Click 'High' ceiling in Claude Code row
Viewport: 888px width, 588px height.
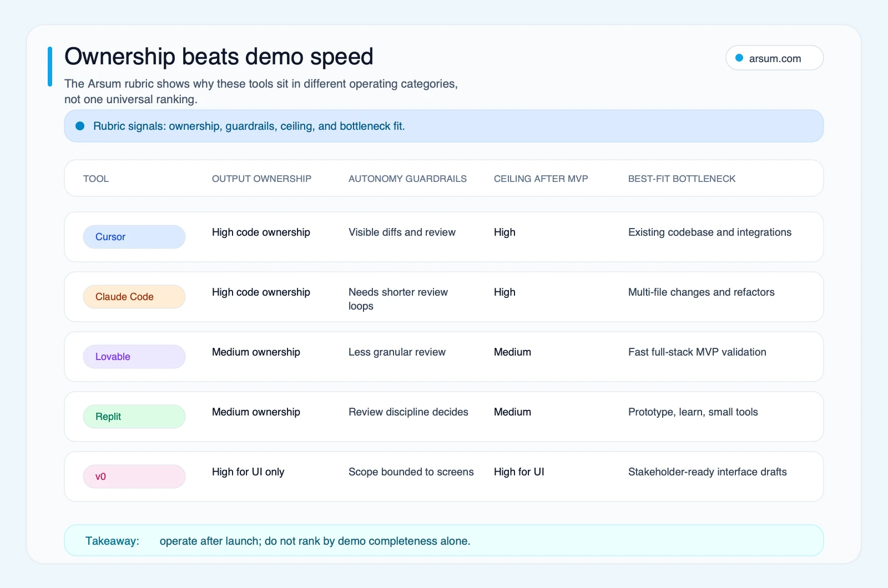pos(504,292)
